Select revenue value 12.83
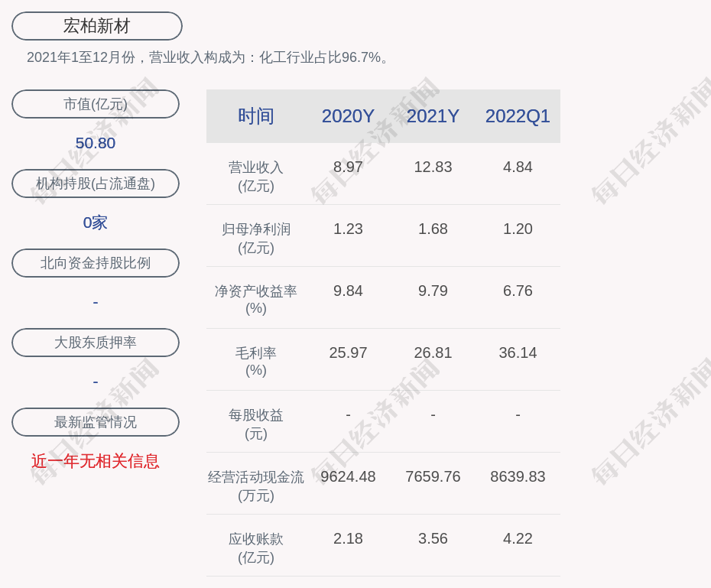The height and width of the screenshot is (588, 711). pos(433,167)
